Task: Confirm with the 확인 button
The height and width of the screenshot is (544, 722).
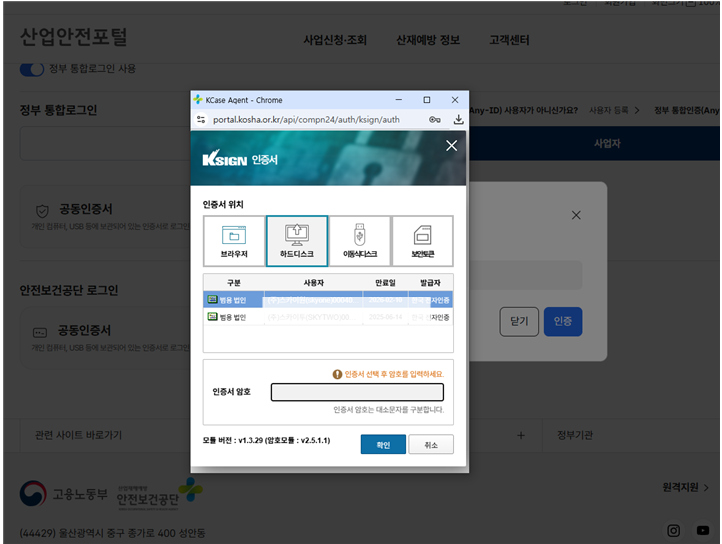Action: click(383, 445)
